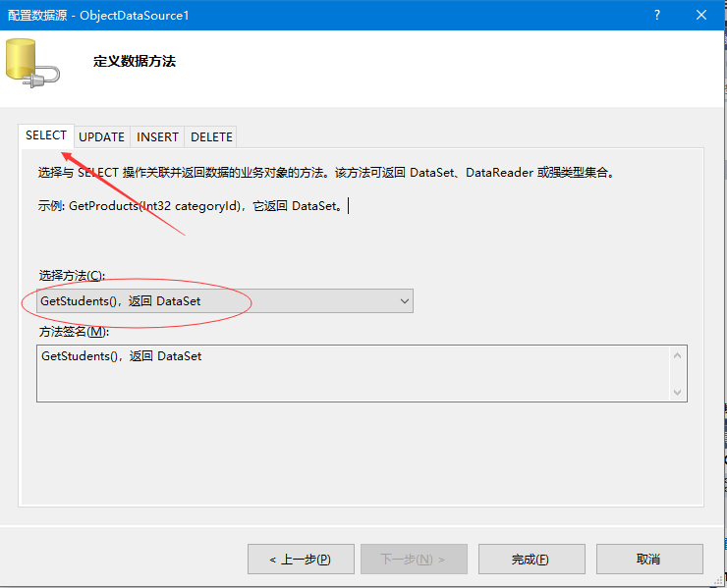This screenshot has width=727, height=588.
Task: Expand the method dropdown arrow
Action: pos(404,301)
